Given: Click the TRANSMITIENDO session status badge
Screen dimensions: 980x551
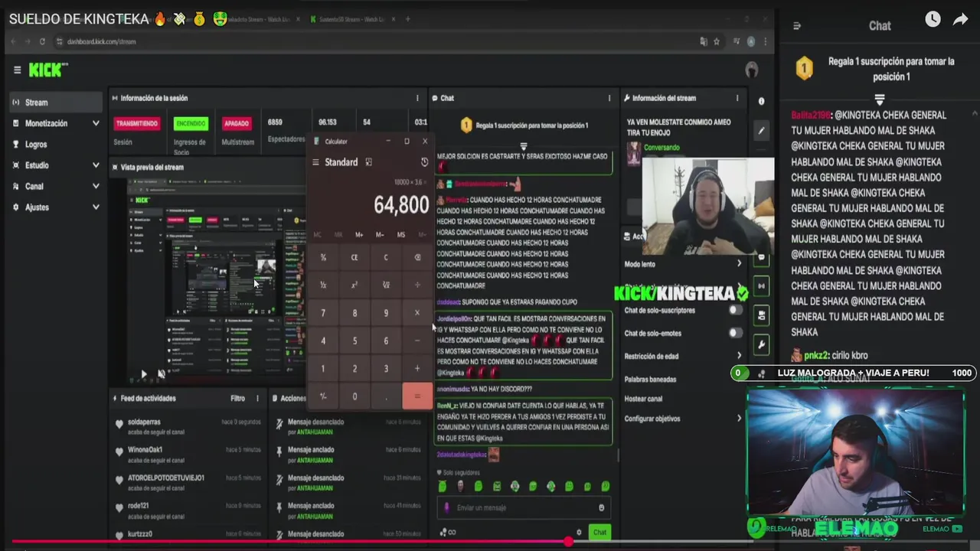Looking at the screenshot, I should (137, 123).
